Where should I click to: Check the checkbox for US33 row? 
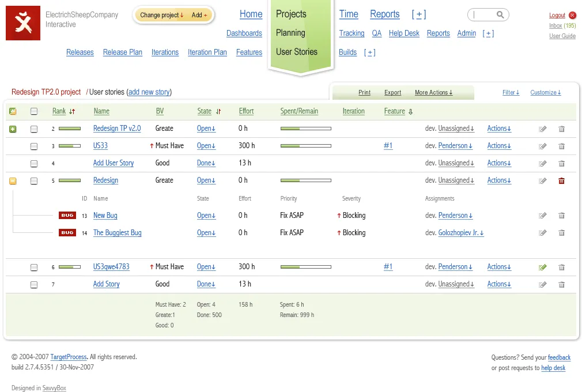point(34,146)
